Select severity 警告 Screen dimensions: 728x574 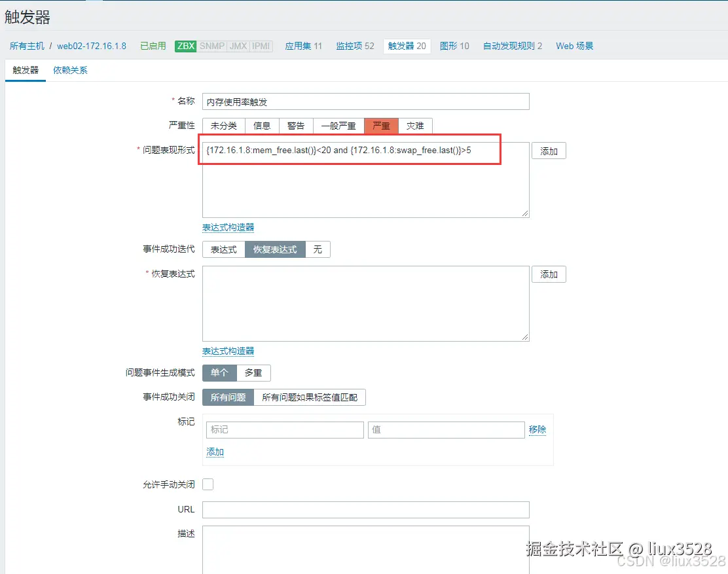(x=296, y=126)
